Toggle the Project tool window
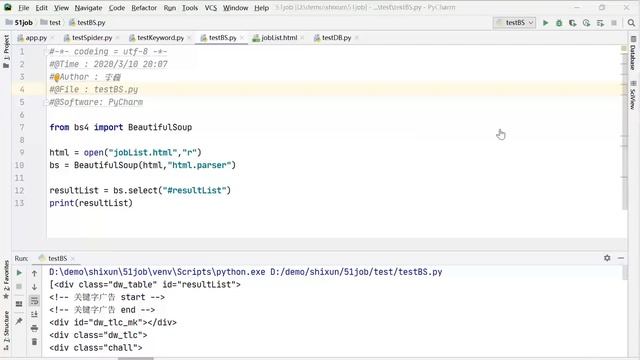Screen dimensions: 640x360 point(6,51)
